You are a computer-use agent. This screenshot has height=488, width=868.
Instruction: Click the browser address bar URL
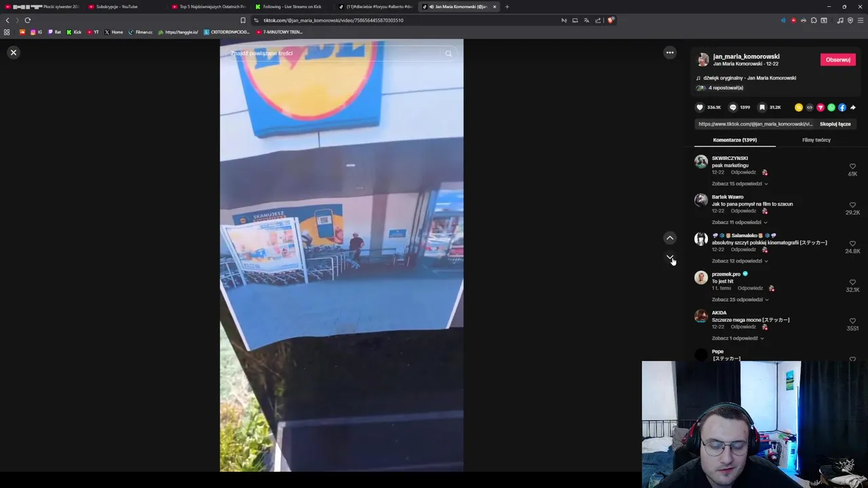333,20
